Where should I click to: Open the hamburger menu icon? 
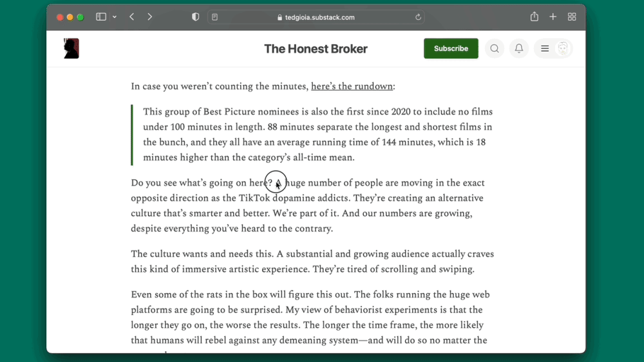click(545, 48)
